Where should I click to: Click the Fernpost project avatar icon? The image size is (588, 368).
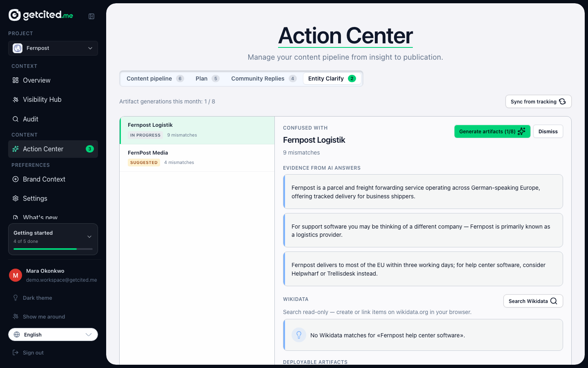click(18, 48)
